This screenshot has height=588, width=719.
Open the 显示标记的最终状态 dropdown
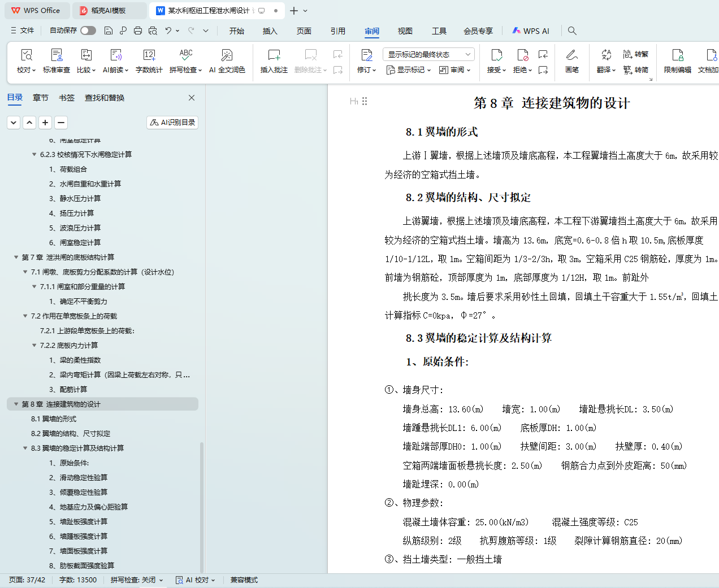[428, 54]
